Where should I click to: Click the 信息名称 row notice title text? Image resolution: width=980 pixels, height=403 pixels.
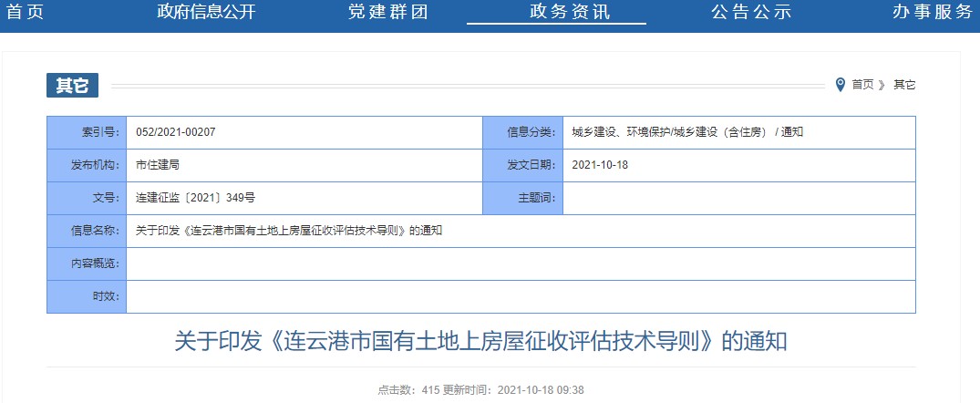click(288, 231)
